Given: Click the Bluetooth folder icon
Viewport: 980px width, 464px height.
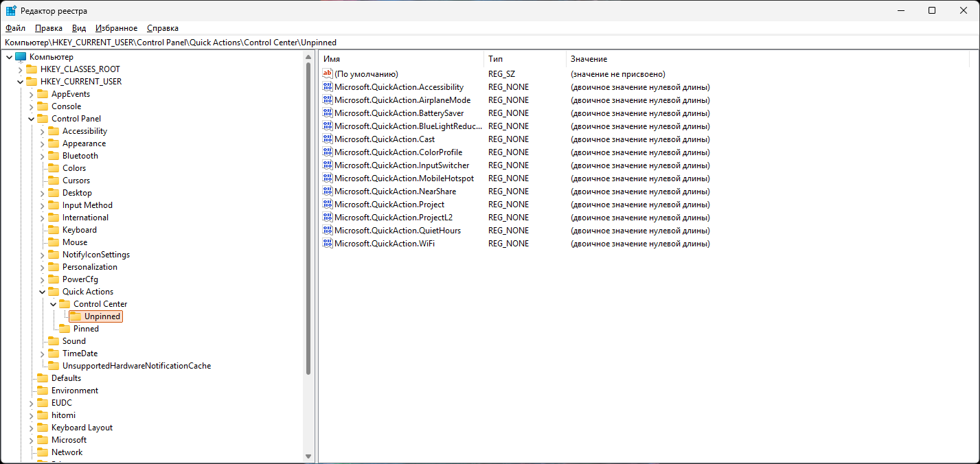Looking at the screenshot, I should (x=54, y=156).
